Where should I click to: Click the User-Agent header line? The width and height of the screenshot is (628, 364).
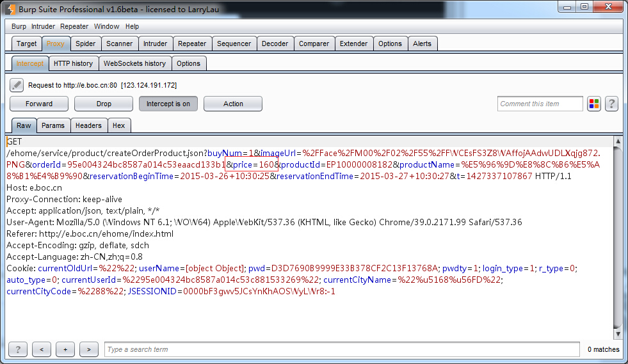pos(264,222)
